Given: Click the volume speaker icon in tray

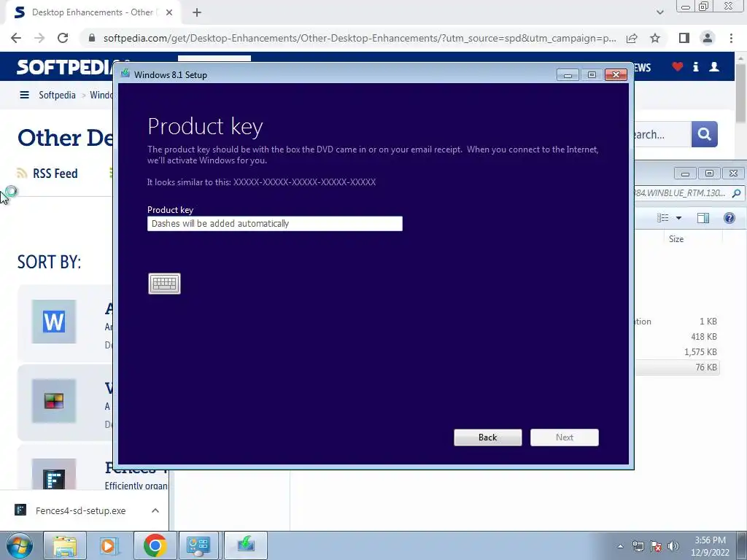Looking at the screenshot, I should click(x=673, y=546).
